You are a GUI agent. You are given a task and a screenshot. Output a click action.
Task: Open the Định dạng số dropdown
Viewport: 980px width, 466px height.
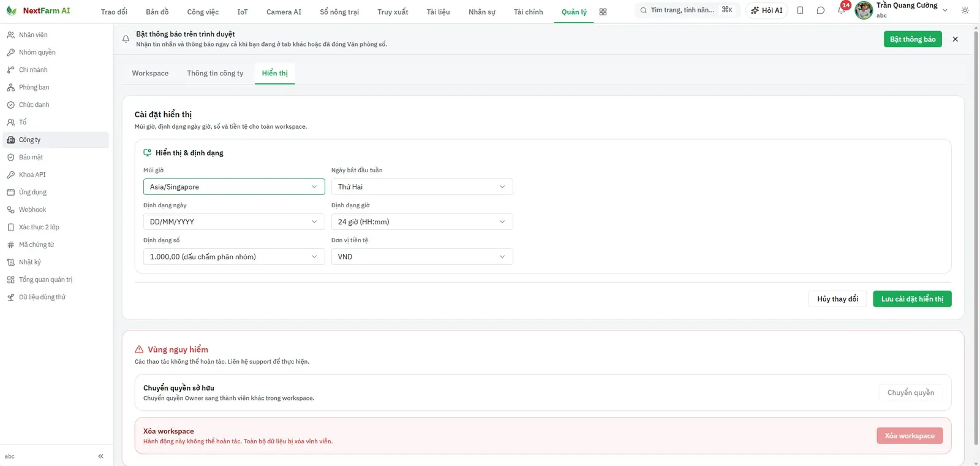[x=234, y=257]
